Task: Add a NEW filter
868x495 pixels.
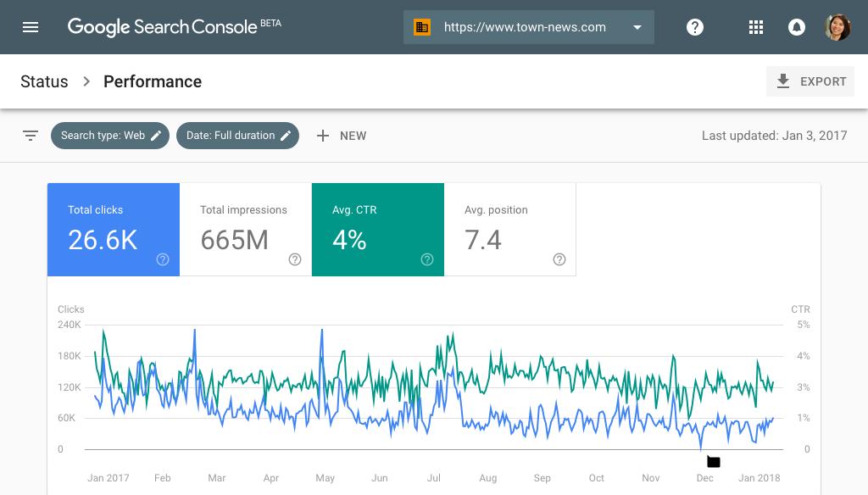Action: click(x=342, y=136)
